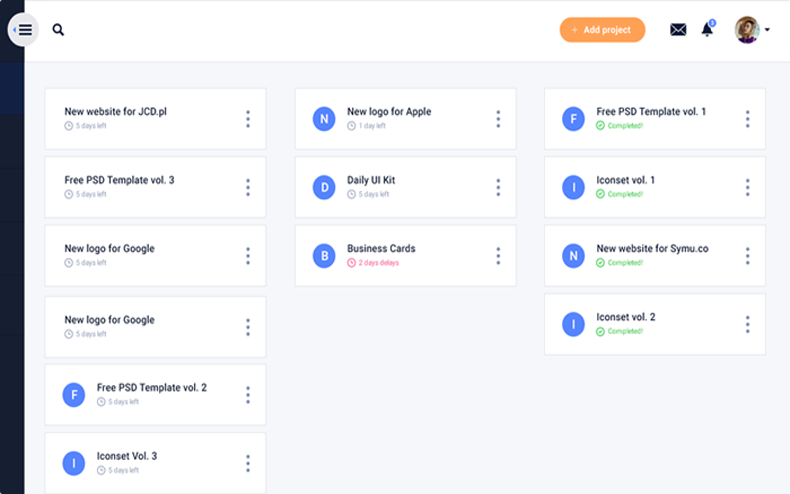The width and height of the screenshot is (790, 494).
Task: Click the N avatar for New logo for Apple
Action: pyautogui.click(x=323, y=119)
